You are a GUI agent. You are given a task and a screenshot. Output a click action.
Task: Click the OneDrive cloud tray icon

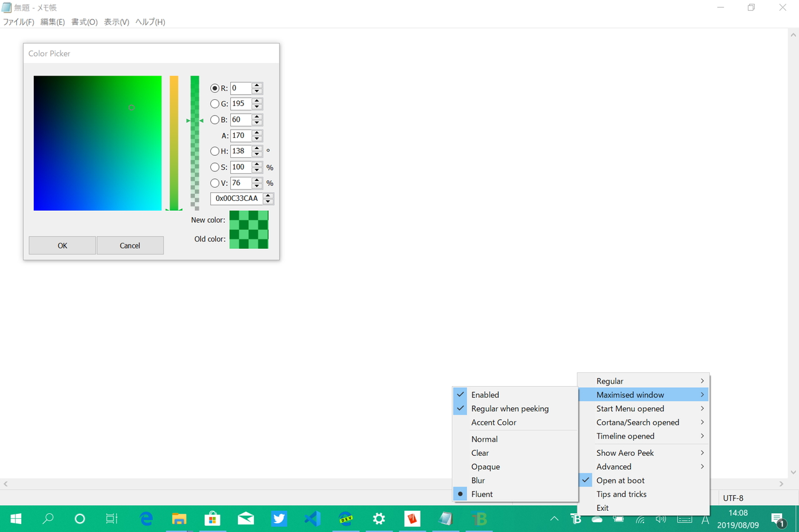tap(597, 519)
